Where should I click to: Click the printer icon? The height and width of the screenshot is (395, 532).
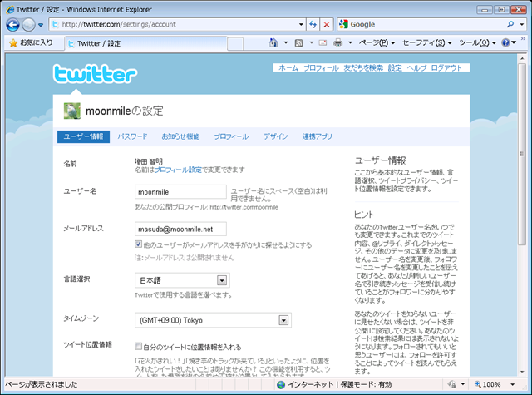[338, 42]
